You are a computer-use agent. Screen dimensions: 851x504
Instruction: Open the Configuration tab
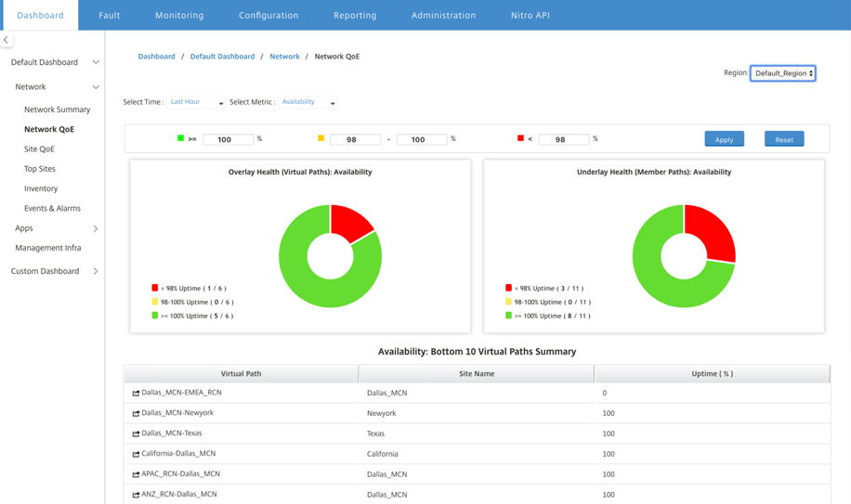click(x=268, y=15)
